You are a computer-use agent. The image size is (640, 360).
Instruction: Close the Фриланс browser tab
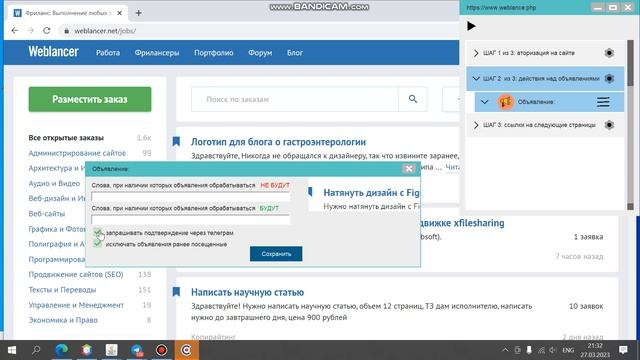click(120, 13)
